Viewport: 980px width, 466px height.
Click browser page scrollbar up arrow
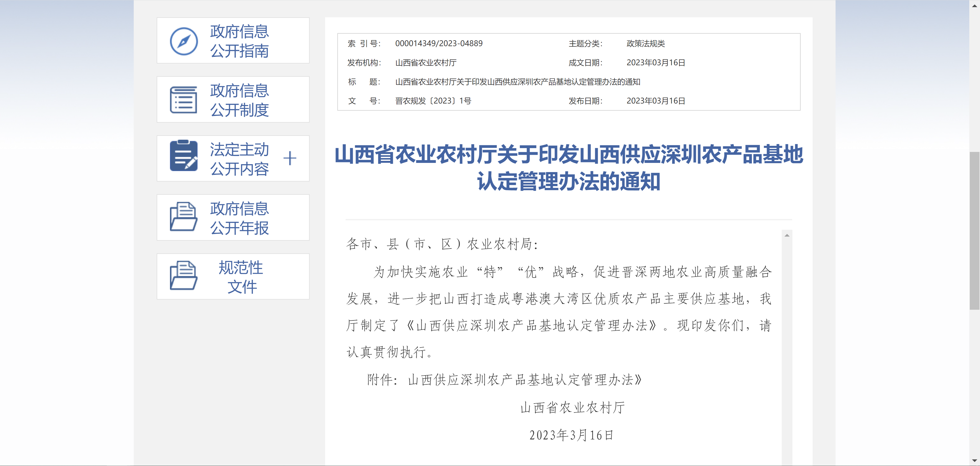[974, 6]
